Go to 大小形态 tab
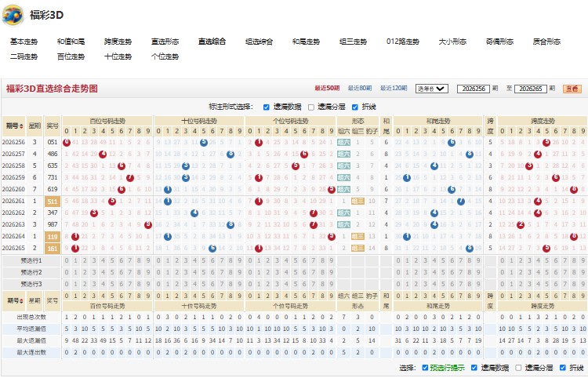The width and height of the screenshot is (588, 378). pos(452,42)
